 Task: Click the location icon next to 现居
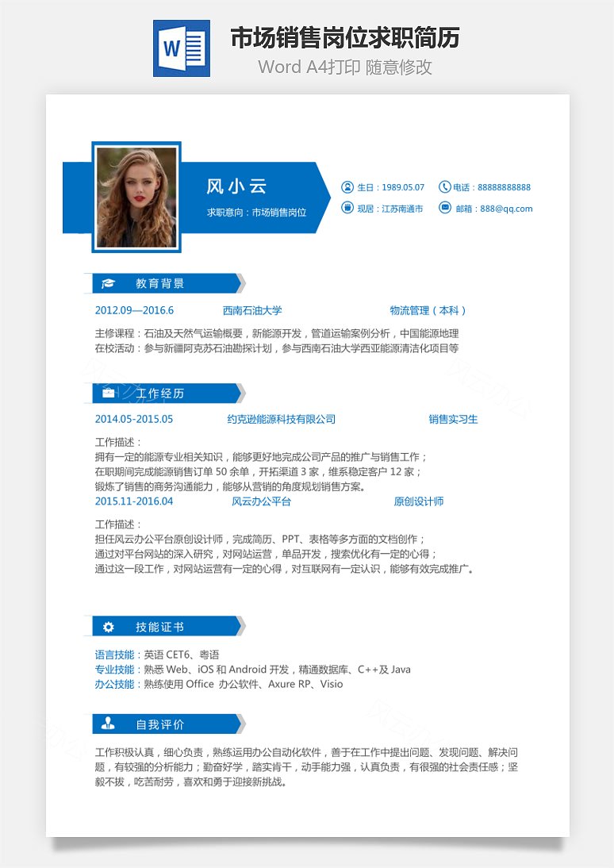(x=347, y=208)
